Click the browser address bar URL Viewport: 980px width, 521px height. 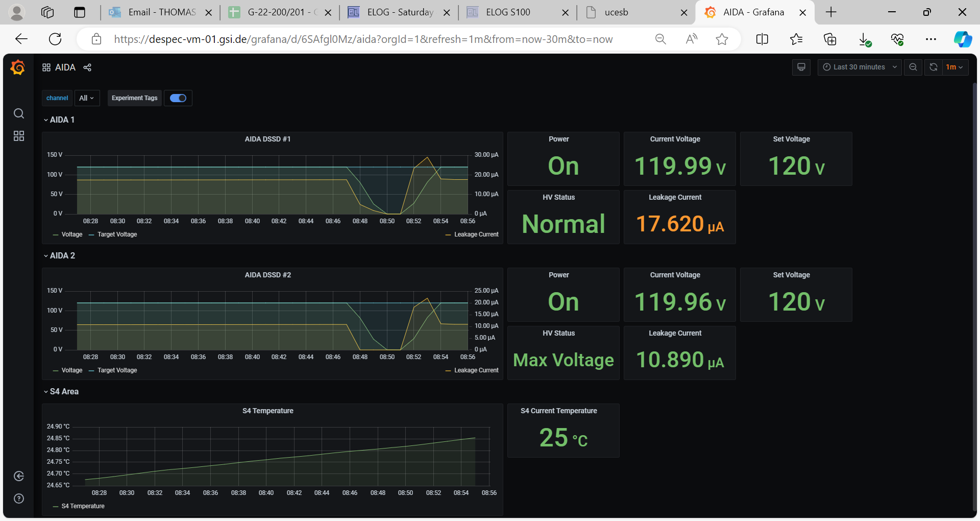362,39
